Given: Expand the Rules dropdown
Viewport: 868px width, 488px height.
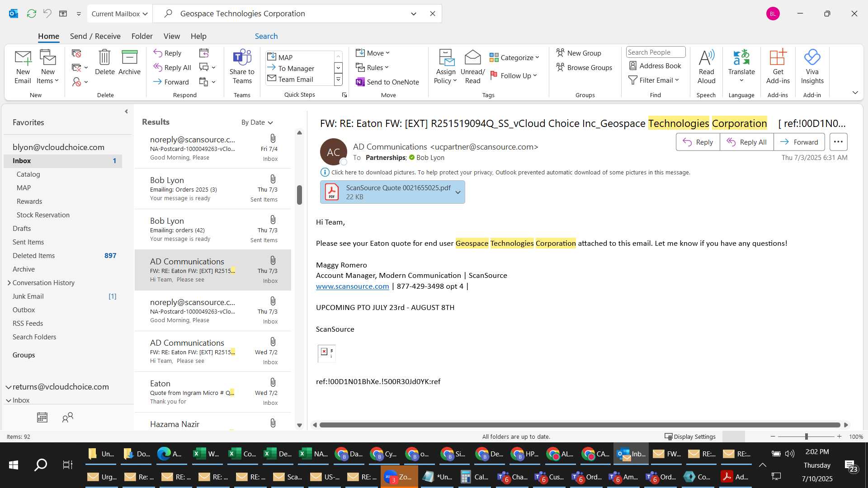Looking at the screenshot, I should click(x=372, y=68).
